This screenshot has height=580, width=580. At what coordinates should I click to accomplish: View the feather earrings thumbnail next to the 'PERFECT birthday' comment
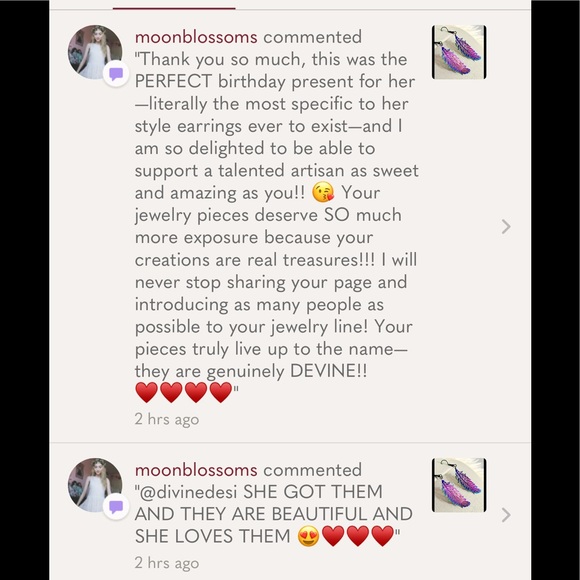[459, 52]
